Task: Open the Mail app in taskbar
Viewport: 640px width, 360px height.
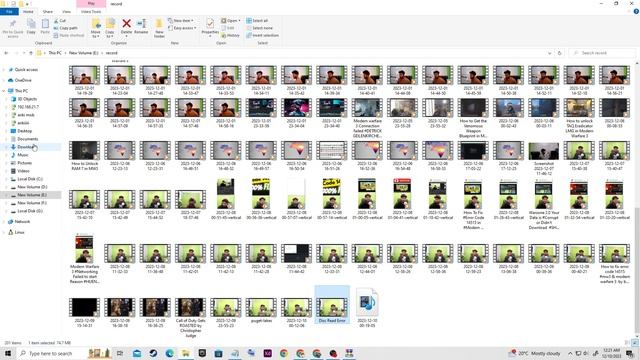Action: point(137,353)
